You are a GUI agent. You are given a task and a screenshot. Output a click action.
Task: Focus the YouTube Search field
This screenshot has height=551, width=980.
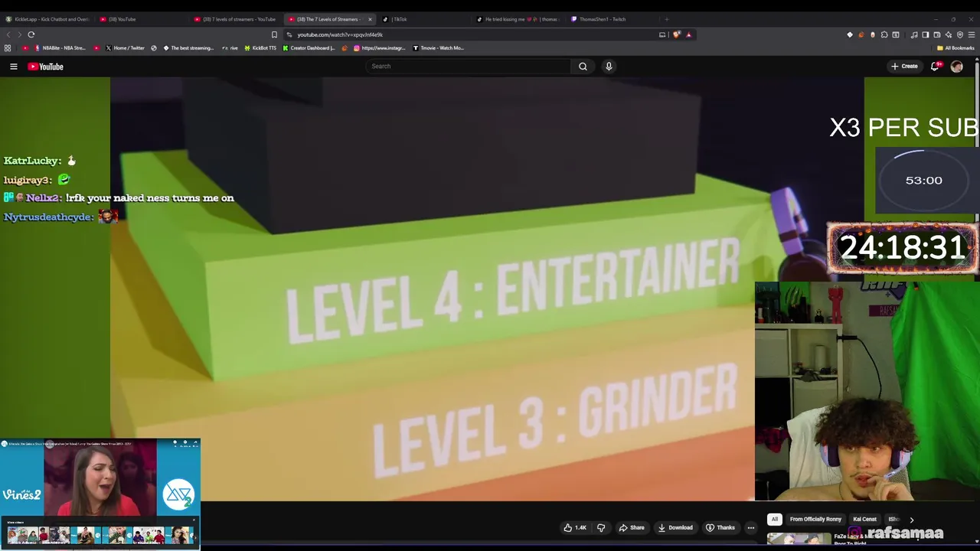(469, 67)
